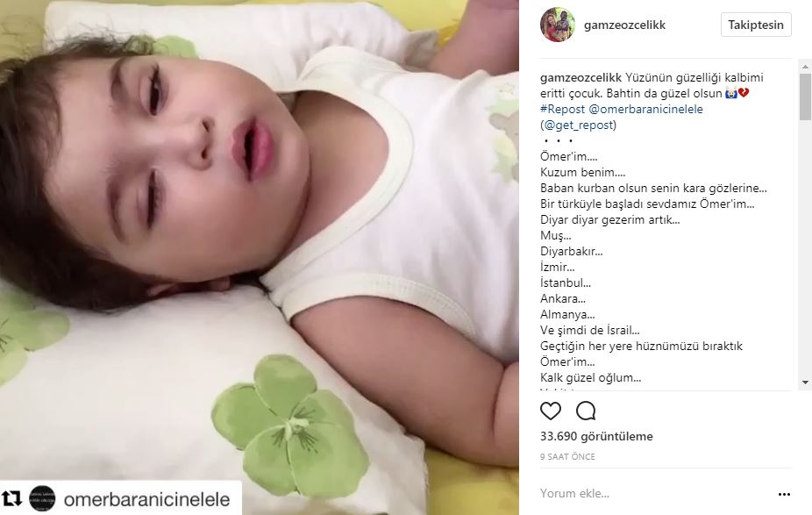The height and width of the screenshot is (515, 812).
Task: Click bold gamzeozcelikk name in caption
Action: click(x=581, y=78)
